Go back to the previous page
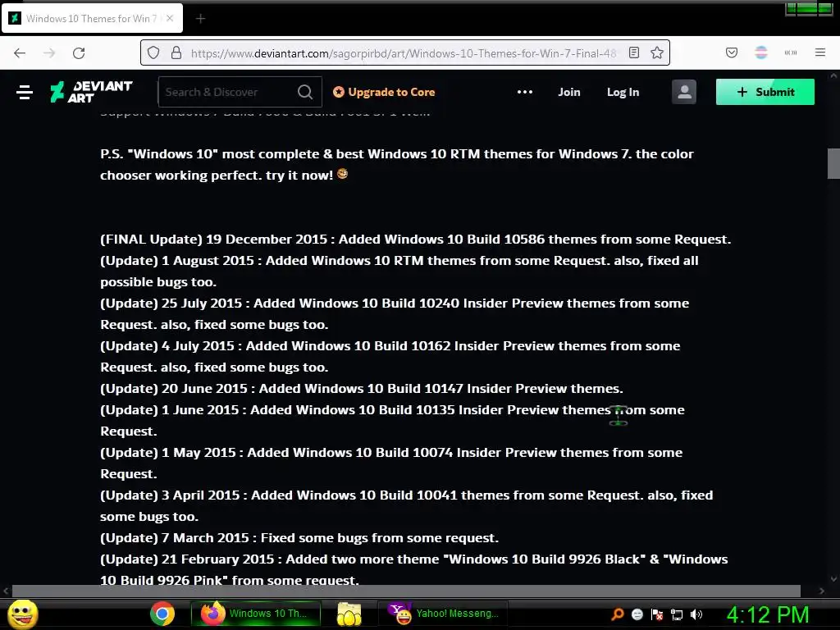 point(20,53)
